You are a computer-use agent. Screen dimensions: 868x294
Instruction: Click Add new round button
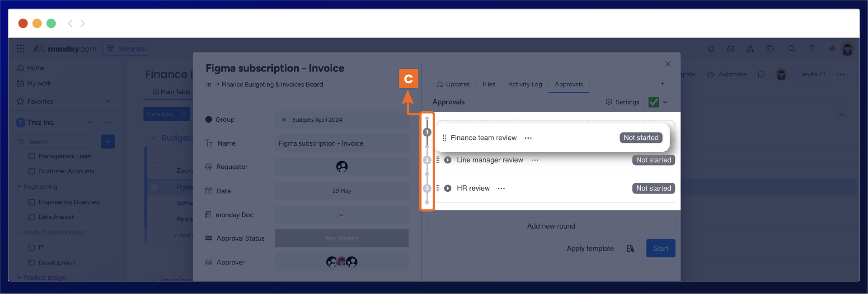(551, 226)
